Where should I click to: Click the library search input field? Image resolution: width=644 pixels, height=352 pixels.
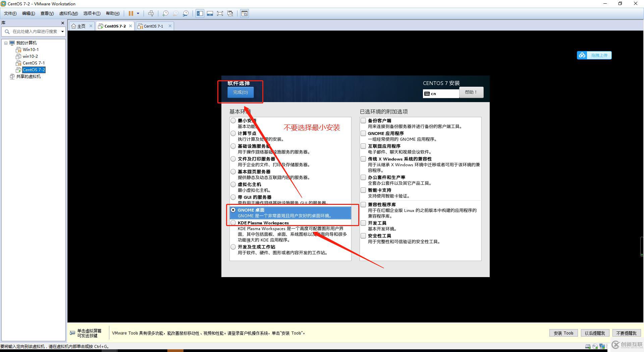coord(35,32)
